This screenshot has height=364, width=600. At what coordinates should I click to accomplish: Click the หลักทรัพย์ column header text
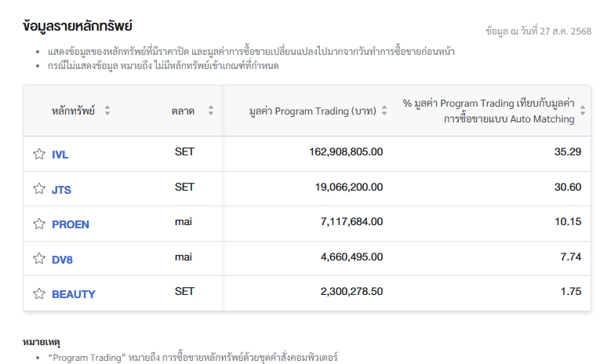(73, 111)
